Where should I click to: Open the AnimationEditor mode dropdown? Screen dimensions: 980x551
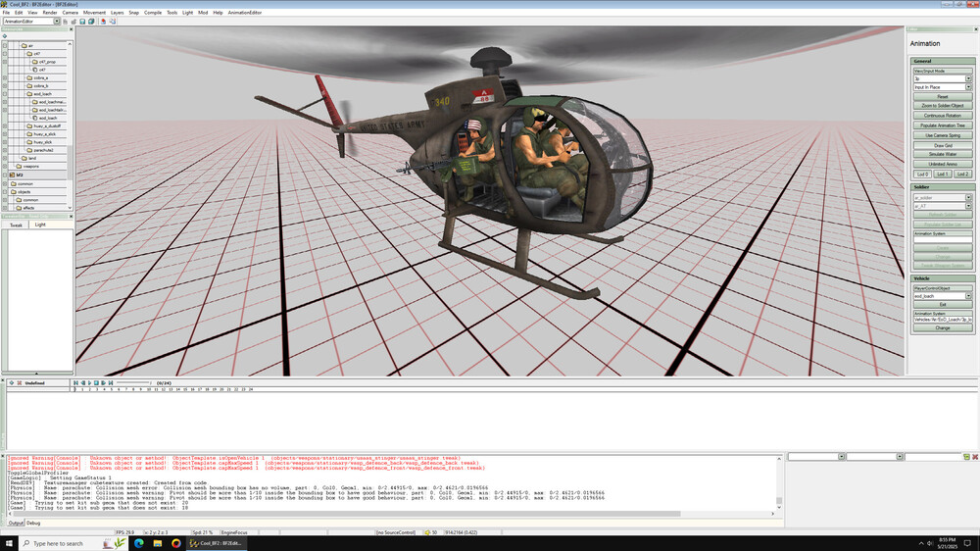57,22
